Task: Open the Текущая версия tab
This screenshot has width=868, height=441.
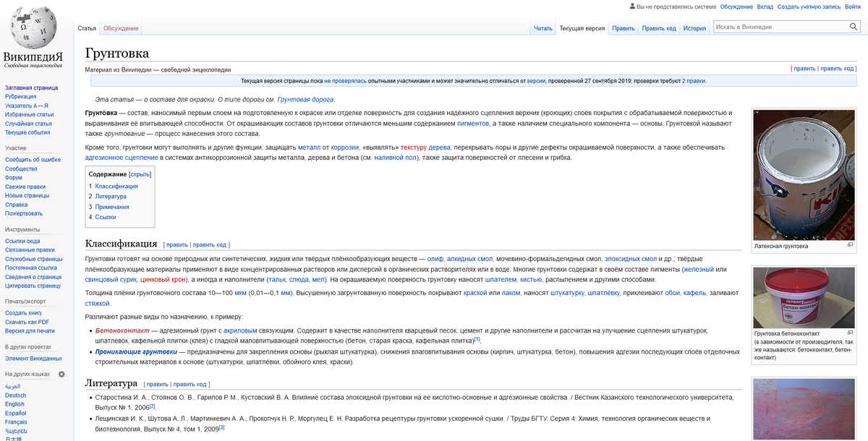Action: (x=582, y=28)
